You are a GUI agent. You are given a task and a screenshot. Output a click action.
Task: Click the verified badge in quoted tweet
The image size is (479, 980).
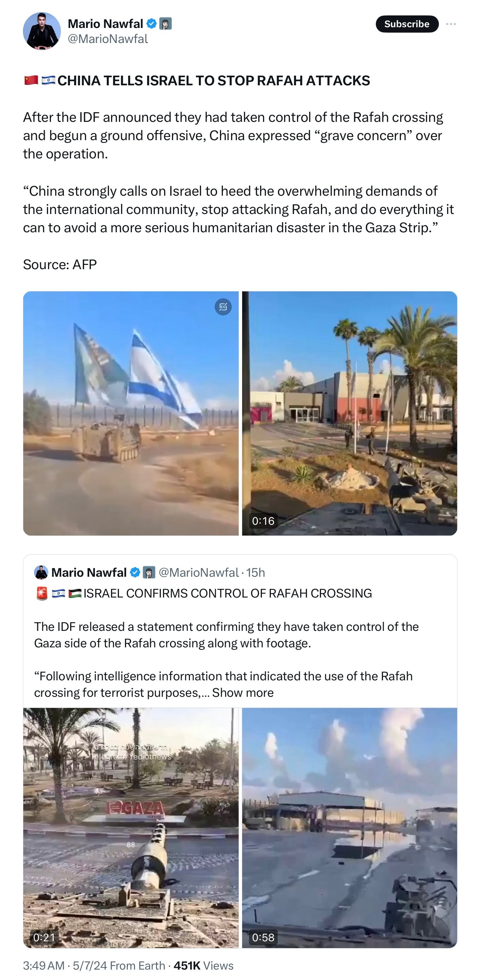[135, 572]
